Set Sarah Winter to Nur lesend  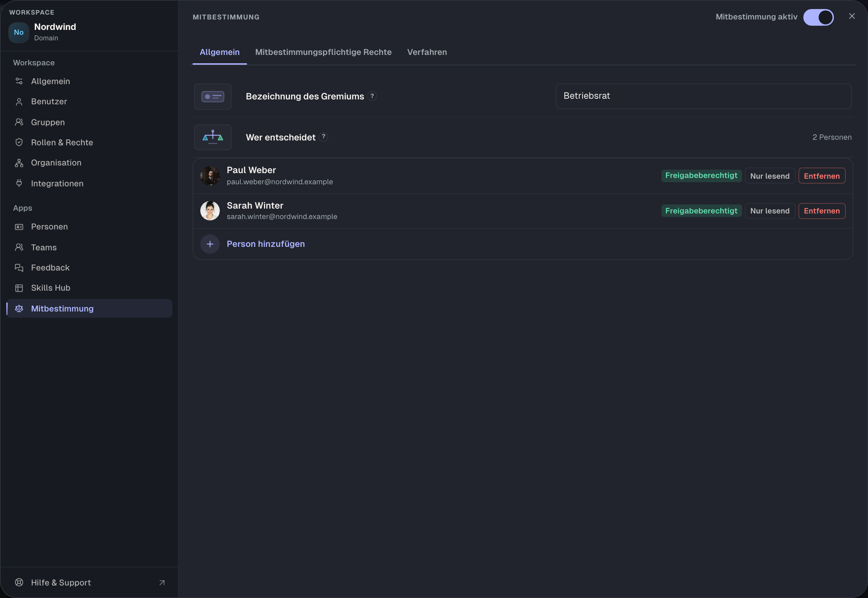770,211
